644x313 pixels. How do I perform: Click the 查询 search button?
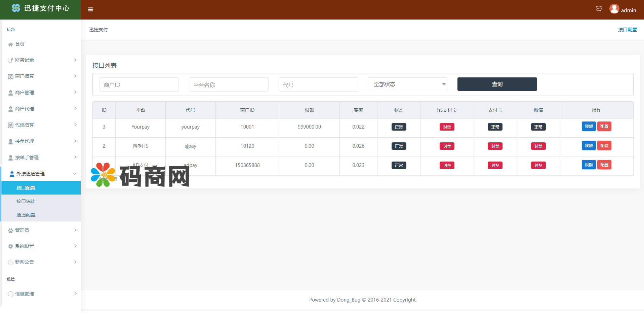pyautogui.click(x=497, y=84)
